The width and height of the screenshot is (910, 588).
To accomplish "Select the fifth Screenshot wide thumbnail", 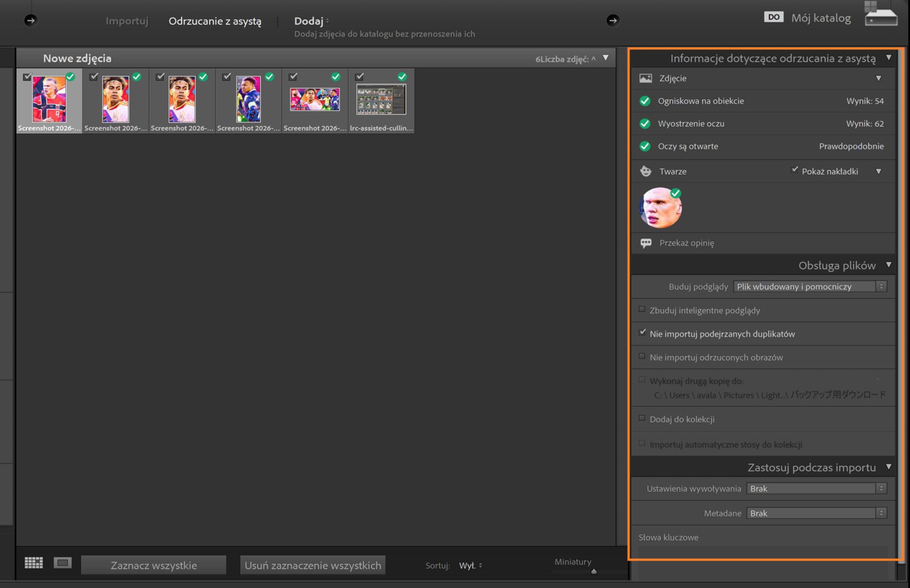I will 315,100.
